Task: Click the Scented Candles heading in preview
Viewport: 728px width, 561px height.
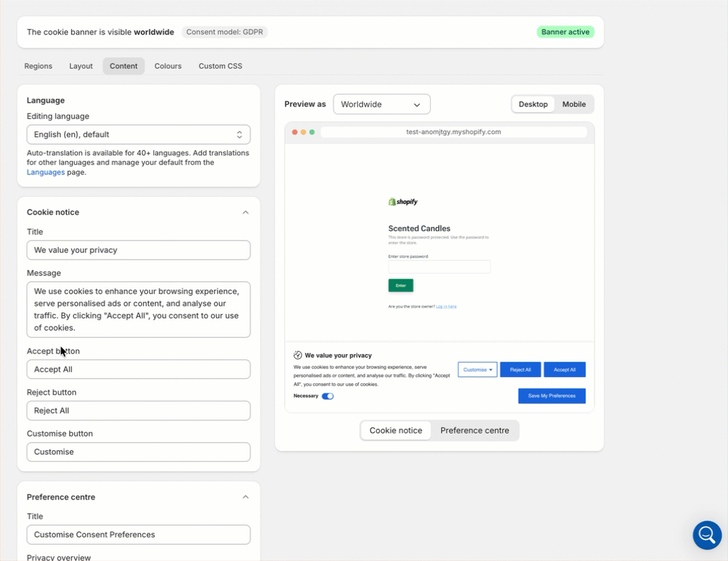Action: [x=419, y=228]
